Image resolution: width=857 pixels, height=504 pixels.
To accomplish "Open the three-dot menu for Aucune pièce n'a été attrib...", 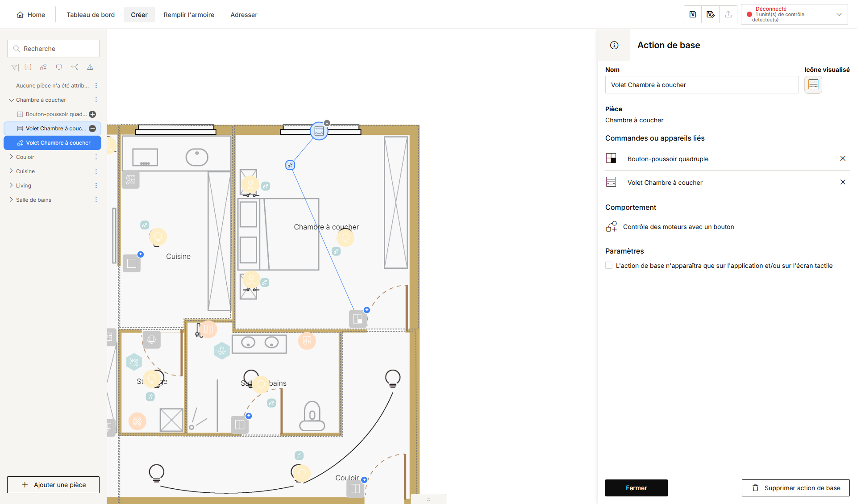I will pos(96,86).
